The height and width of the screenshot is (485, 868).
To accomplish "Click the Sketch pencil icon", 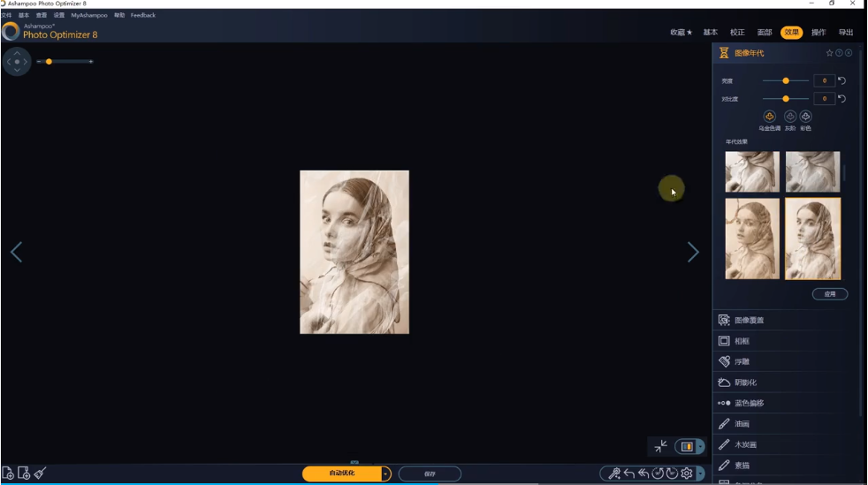I will 724,465.
